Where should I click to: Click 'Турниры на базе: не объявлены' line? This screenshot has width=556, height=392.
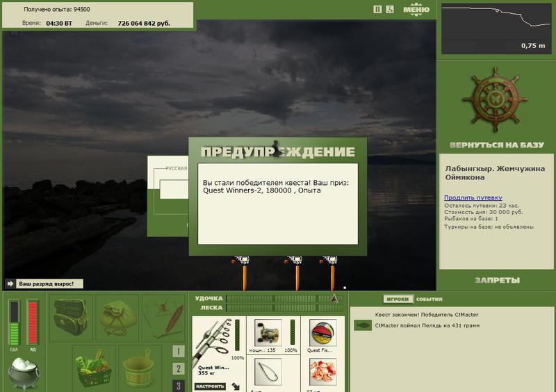pos(489,227)
